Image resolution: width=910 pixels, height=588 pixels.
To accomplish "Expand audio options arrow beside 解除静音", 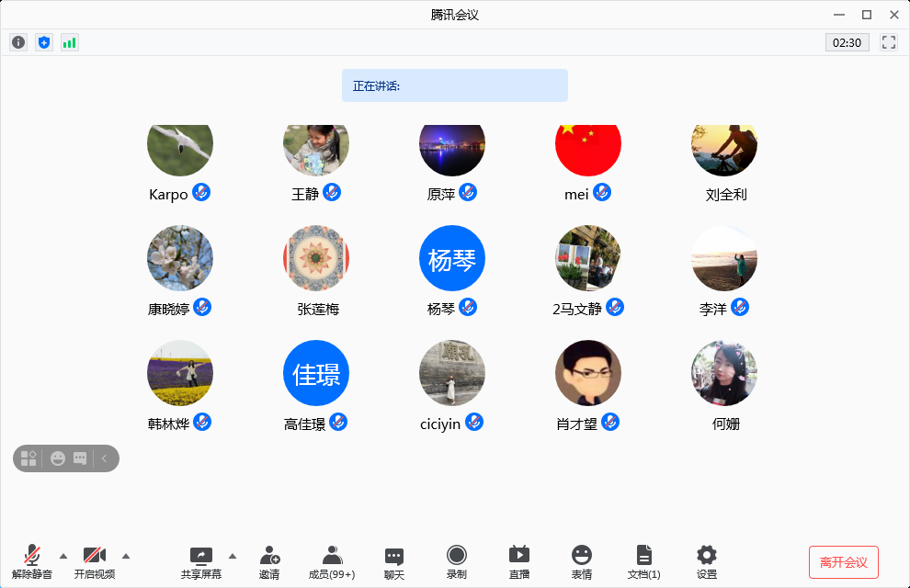I will (63, 555).
